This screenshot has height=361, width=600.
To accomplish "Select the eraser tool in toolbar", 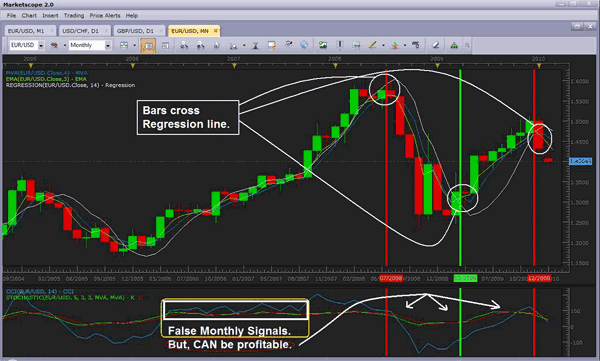I will point(435,45).
